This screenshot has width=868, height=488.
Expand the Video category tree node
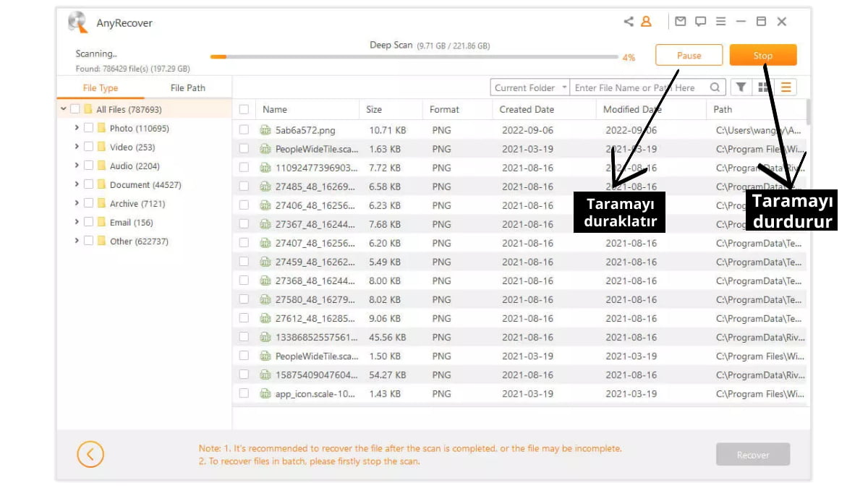[77, 147]
